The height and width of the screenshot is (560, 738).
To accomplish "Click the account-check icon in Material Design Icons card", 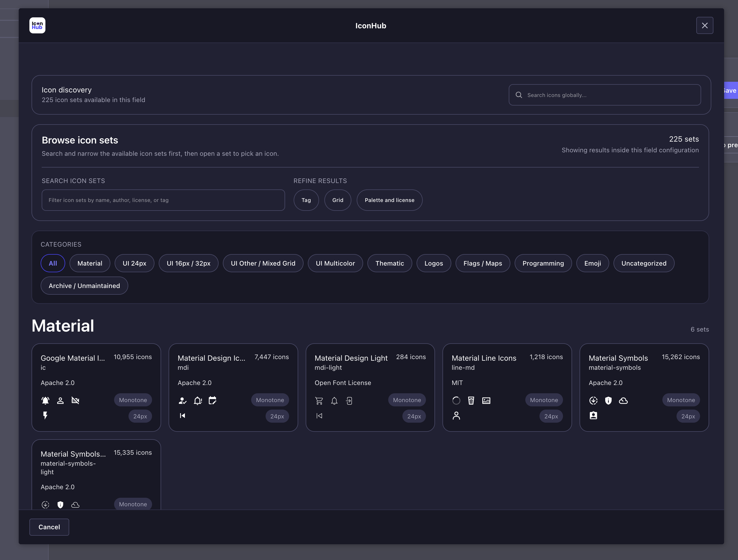I will pos(182,400).
